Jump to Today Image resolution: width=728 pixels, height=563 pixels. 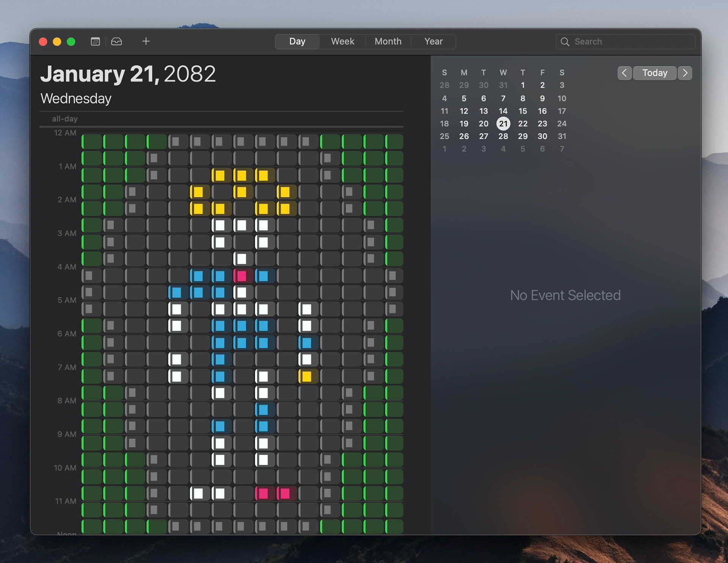(655, 73)
